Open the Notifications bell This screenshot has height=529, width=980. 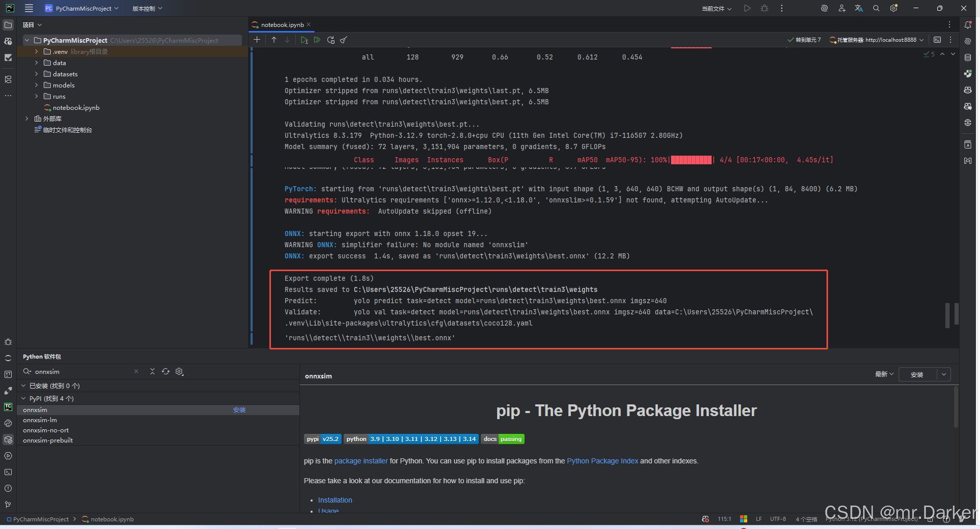[x=968, y=25]
